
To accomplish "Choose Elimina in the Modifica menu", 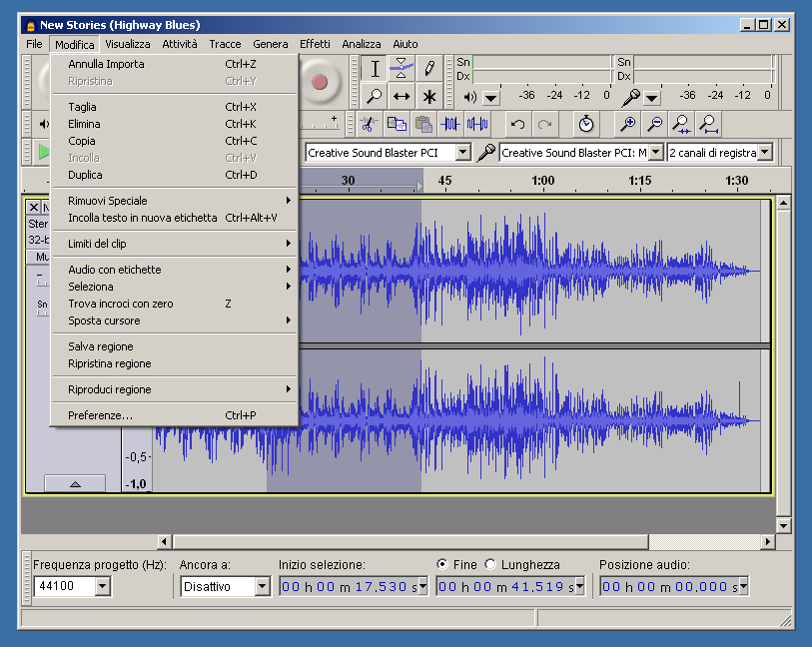I will (175, 124).
